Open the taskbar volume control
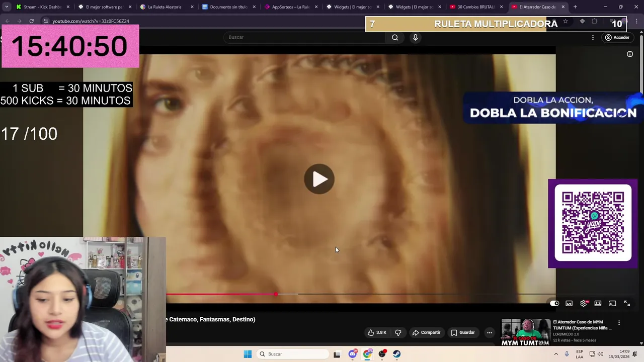The image size is (644, 362). coord(600,354)
